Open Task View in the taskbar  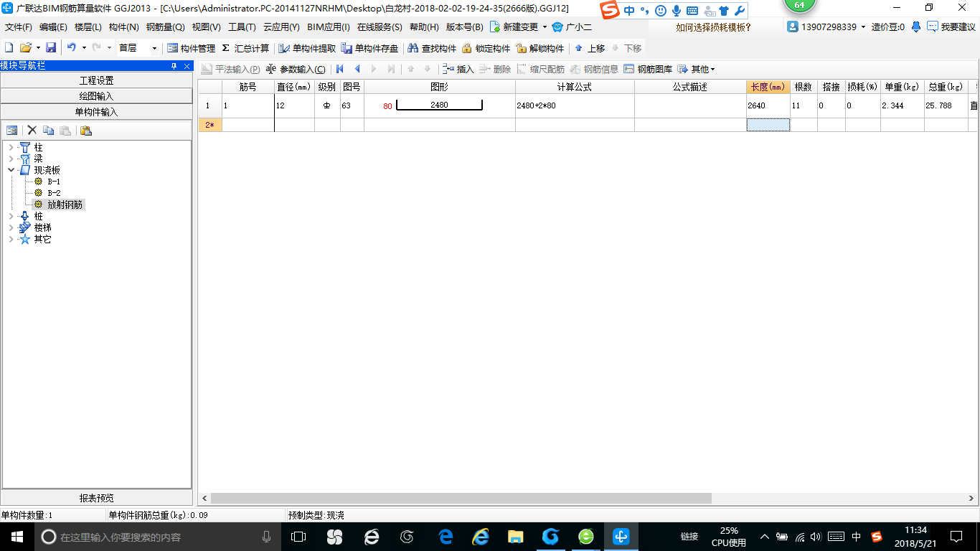click(298, 537)
